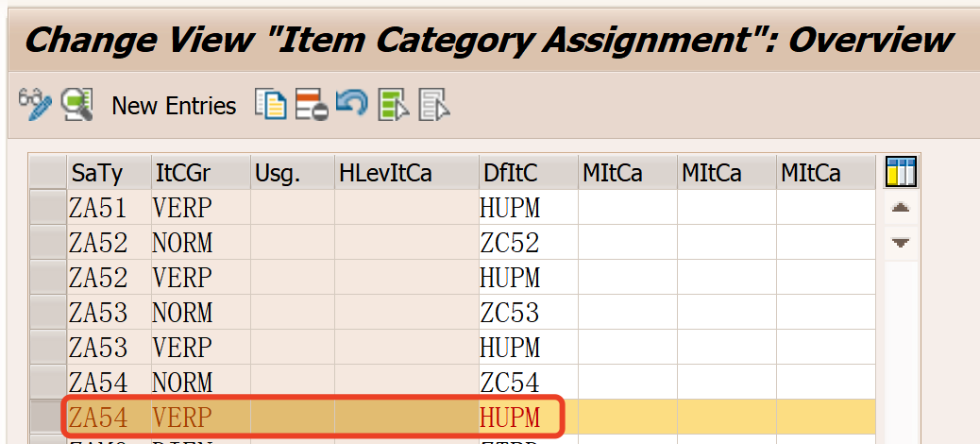Viewport: 980px width, 444px height.
Task: Select all rows via table corner box
Action: click(48, 173)
